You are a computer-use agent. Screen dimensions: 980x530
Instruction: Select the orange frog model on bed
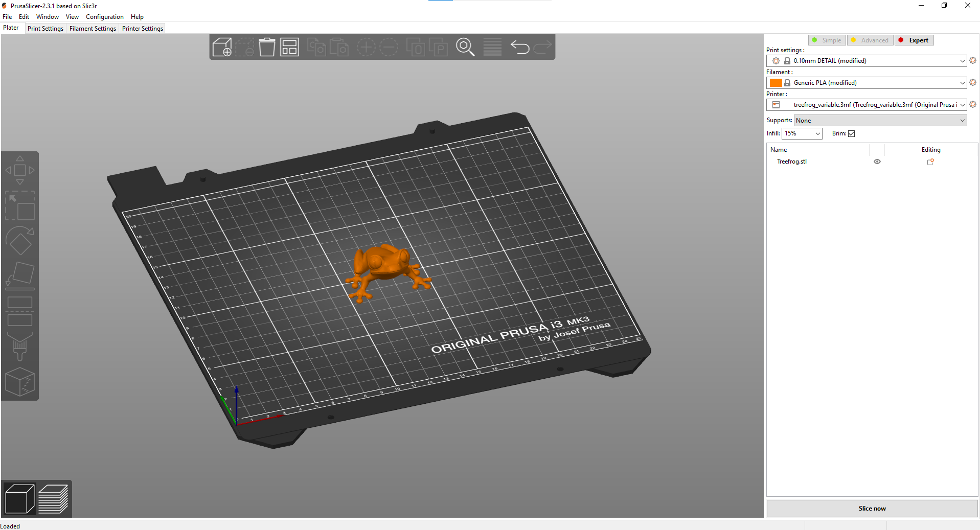388,271
